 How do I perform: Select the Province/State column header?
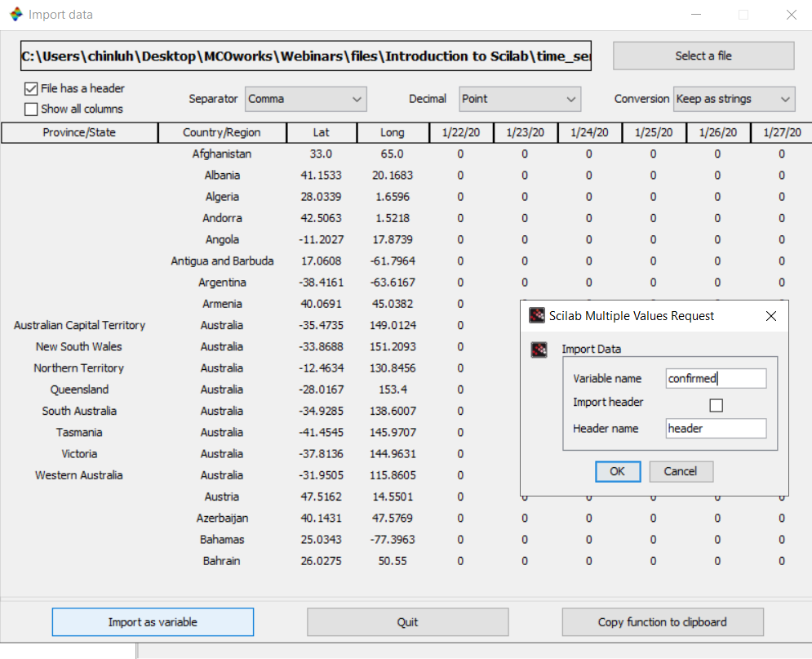(x=79, y=132)
